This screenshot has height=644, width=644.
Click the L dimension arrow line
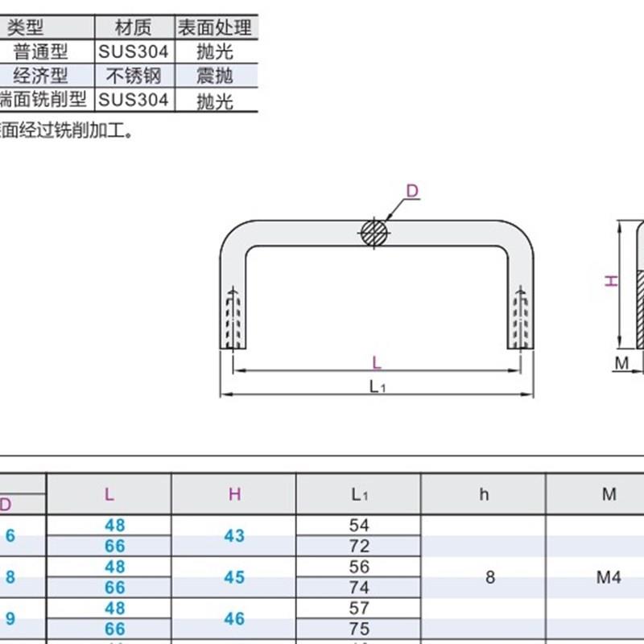pyautogui.click(x=374, y=365)
